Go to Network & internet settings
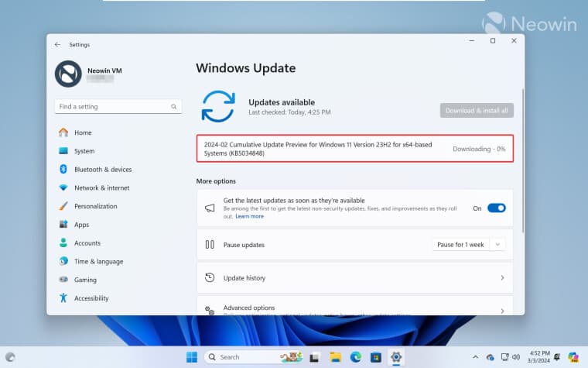This screenshot has width=588, height=368. (x=101, y=187)
